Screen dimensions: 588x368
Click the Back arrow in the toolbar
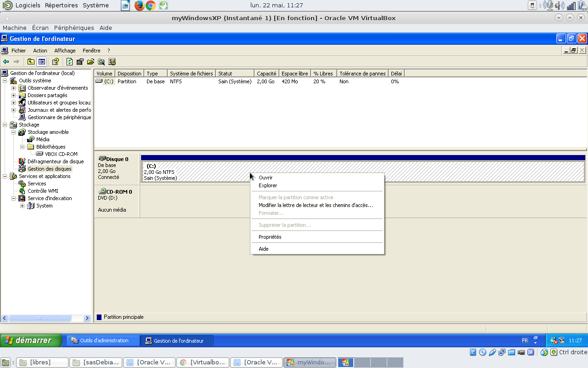coord(6,62)
